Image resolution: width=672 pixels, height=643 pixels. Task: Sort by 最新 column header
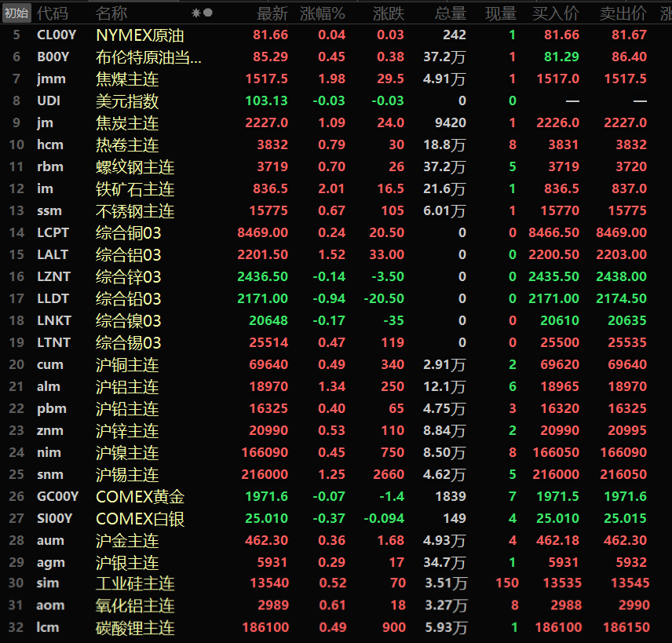(272, 13)
